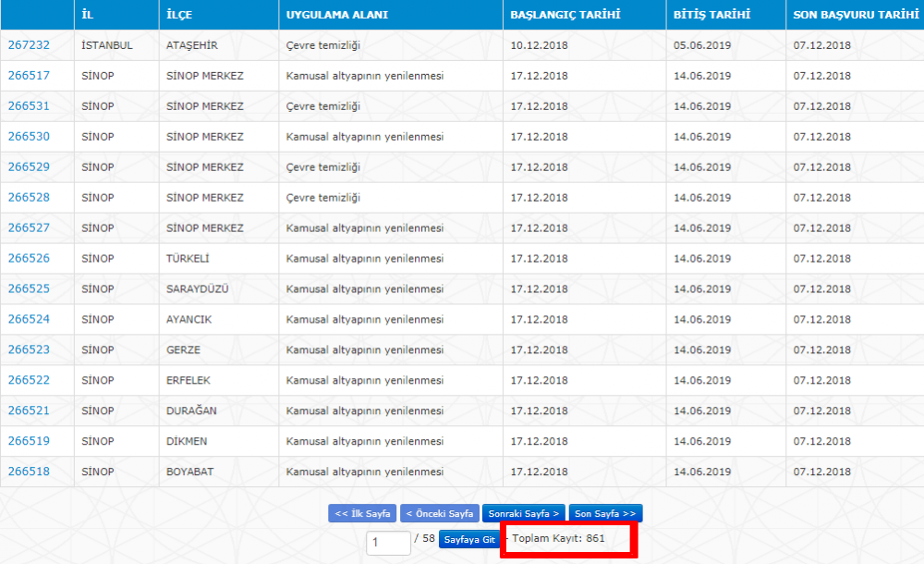
Task: Click Çevre temizliği in row 266528
Action: click(x=322, y=198)
